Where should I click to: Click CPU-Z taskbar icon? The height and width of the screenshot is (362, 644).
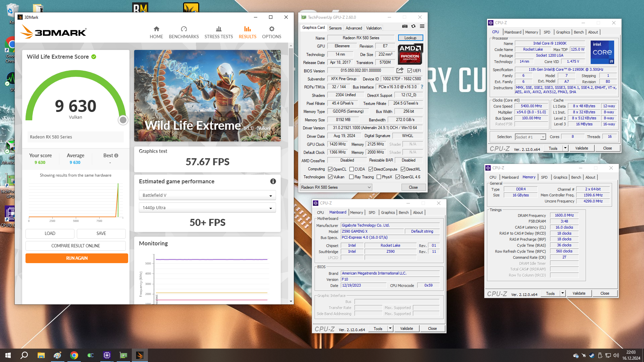point(107,355)
